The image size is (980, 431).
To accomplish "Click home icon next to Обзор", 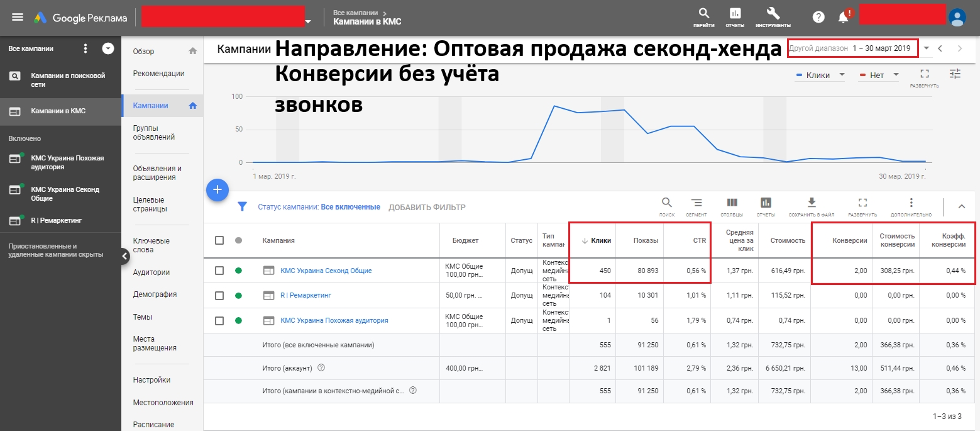I will [193, 51].
